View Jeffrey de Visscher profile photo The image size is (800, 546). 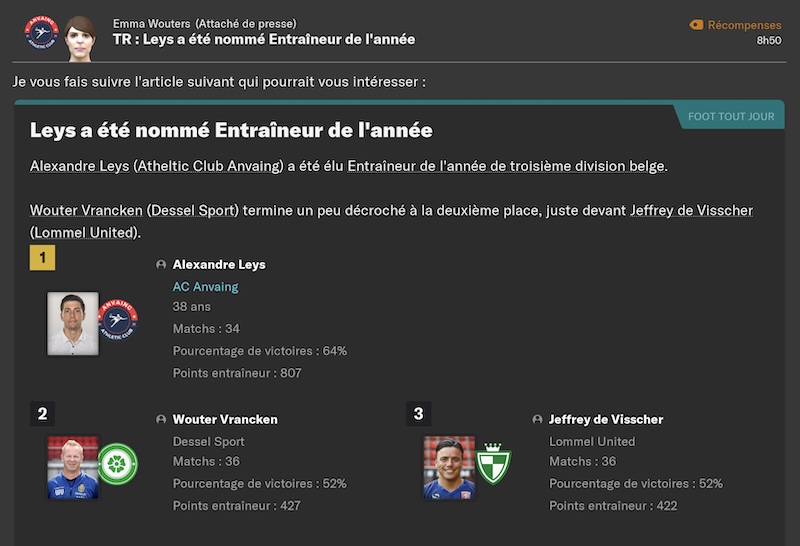tap(449, 467)
